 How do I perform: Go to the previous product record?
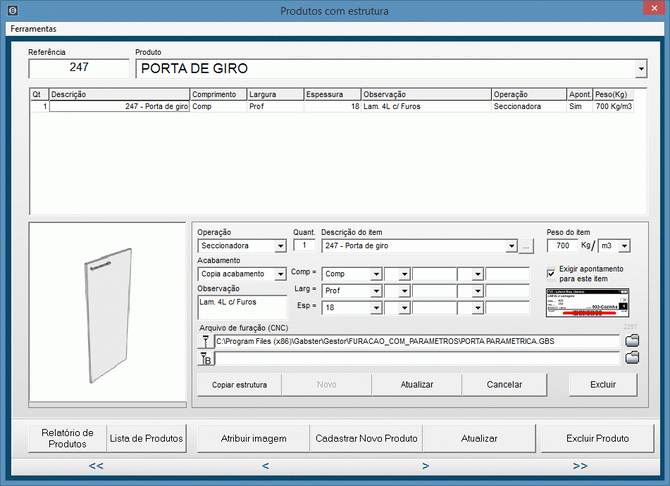265,465
